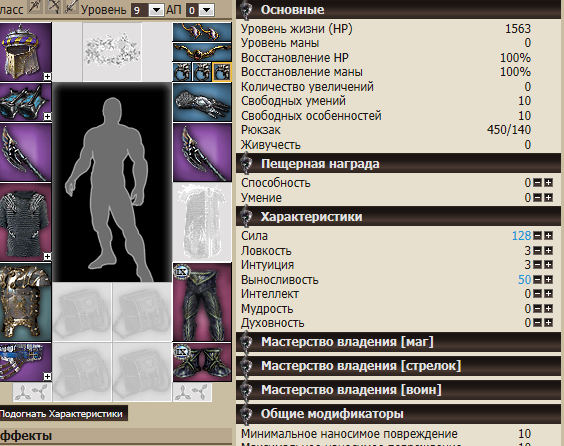
Task: Click the dark pants equipment slot
Action: pos(202,302)
